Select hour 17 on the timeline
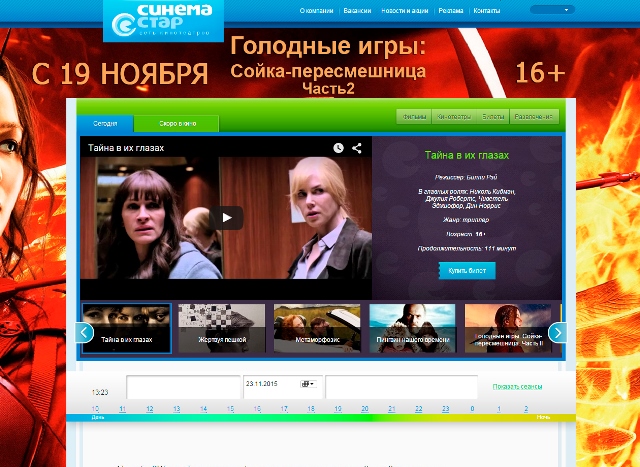 point(284,409)
